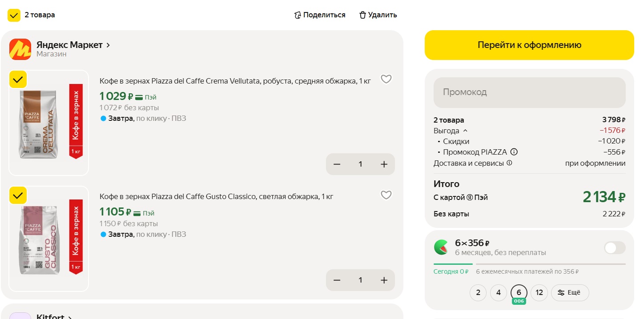The height and width of the screenshot is (319, 644).
Task: Toggle the select-all 2 товара checkbox
Action: point(14,15)
